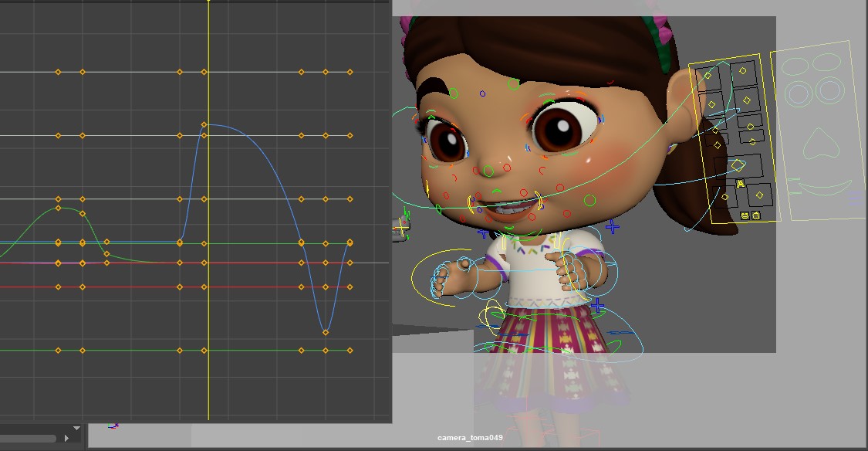Click the XYZ axis gizmo at viewport corner
This screenshot has width=868, height=451.
[x=113, y=426]
